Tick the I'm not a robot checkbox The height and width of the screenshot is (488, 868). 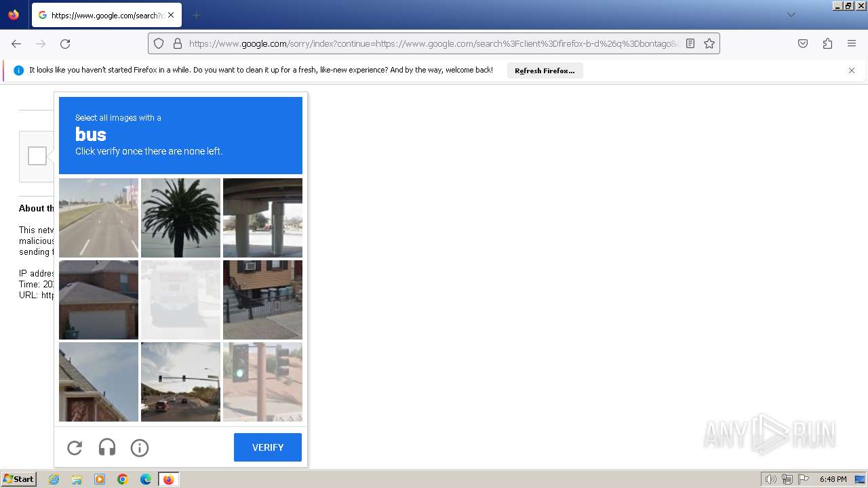tap(37, 156)
